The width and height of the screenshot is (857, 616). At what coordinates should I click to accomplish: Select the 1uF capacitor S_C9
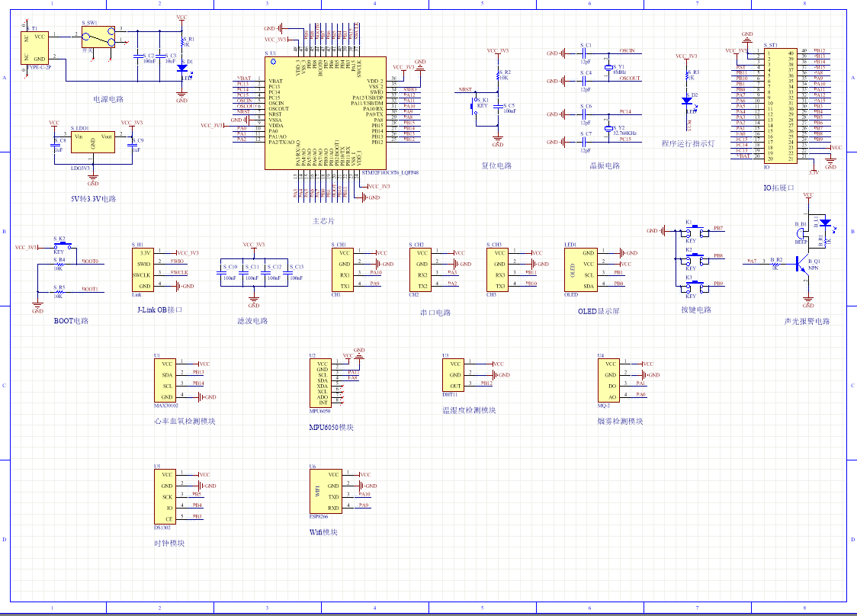pos(132,145)
